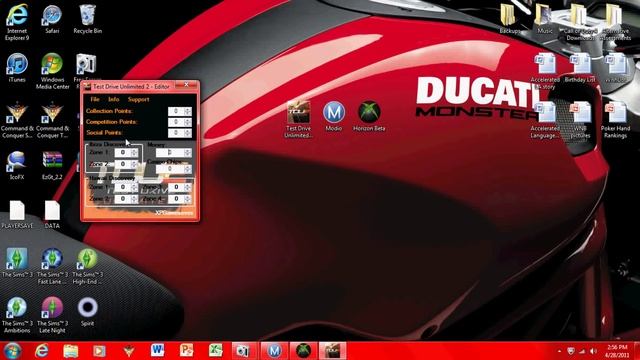Open the Support menu in TDU2 Editor
Viewport: 640px width, 360px height.
coord(138,99)
